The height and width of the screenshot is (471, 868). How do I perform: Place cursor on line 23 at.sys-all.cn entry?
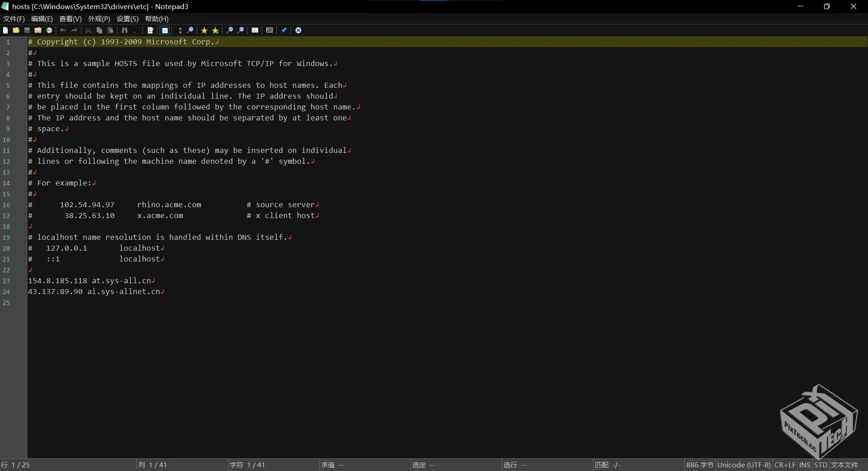[121, 281]
